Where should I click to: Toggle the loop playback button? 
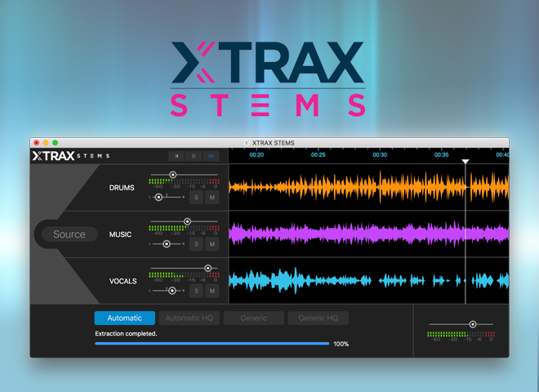pyautogui.click(x=212, y=155)
